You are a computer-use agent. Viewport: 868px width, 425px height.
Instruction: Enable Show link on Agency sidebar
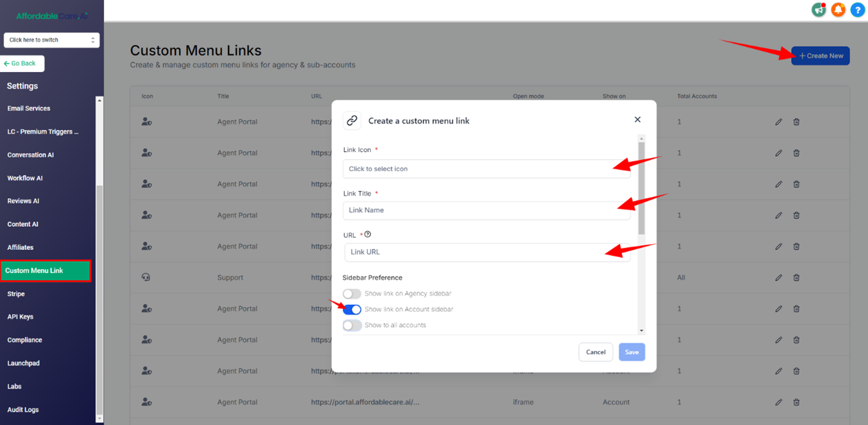pyautogui.click(x=352, y=294)
